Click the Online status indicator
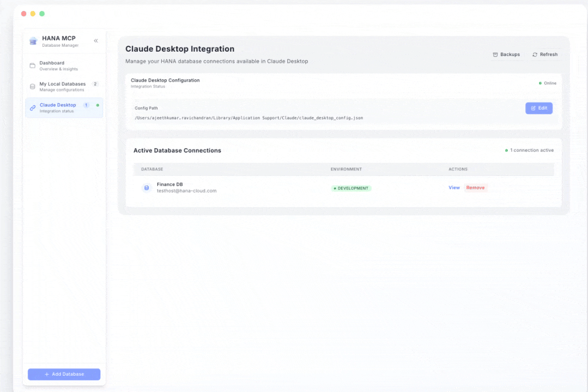Image resolution: width=588 pixels, height=392 pixels. 548,83
